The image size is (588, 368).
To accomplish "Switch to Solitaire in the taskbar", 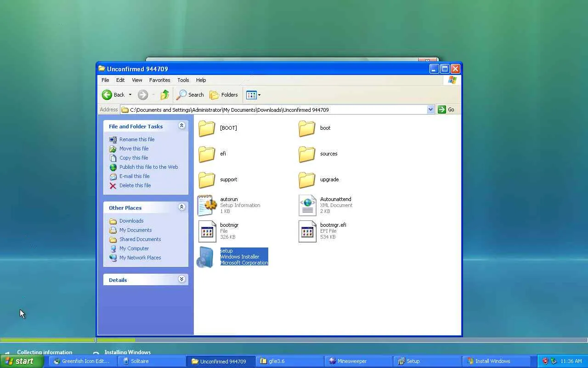I will coord(152,361).
